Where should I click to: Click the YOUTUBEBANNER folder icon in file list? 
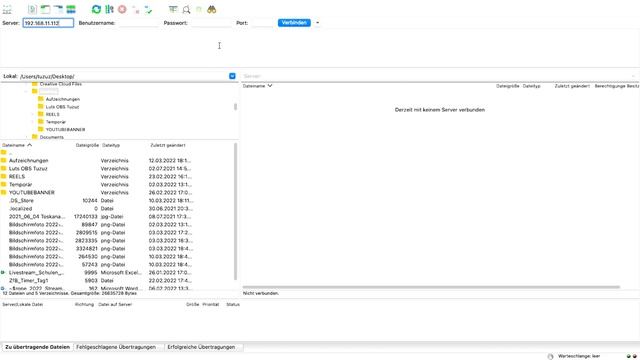(4, 192)
